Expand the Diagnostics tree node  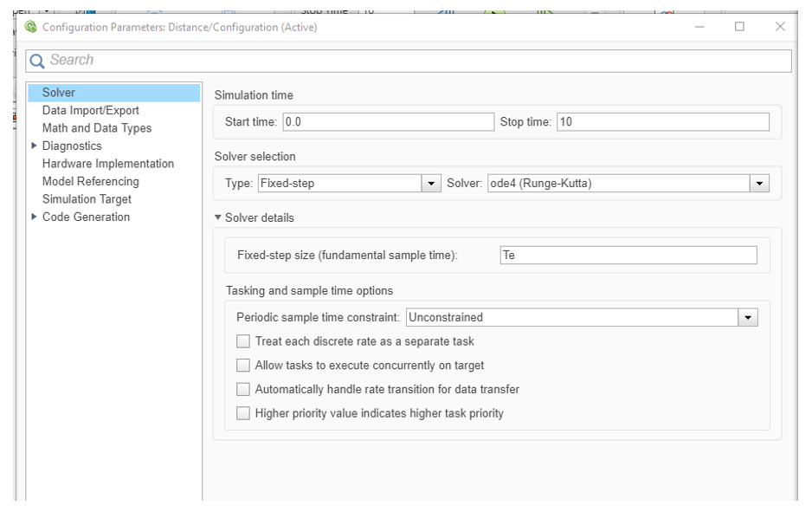pos(34,146)
